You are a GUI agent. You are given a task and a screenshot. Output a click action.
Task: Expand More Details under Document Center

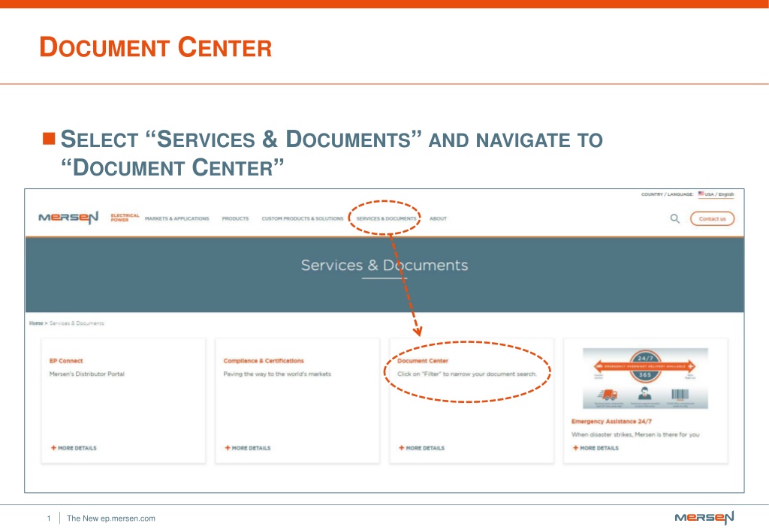pyautogui.click(x=422, y=448)
